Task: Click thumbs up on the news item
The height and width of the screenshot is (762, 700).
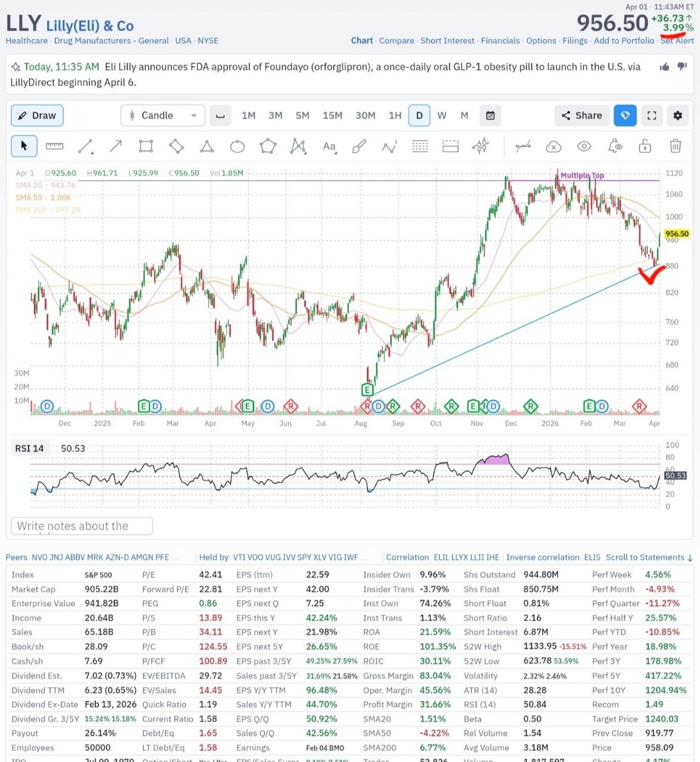Action: [x=664, y=67]
